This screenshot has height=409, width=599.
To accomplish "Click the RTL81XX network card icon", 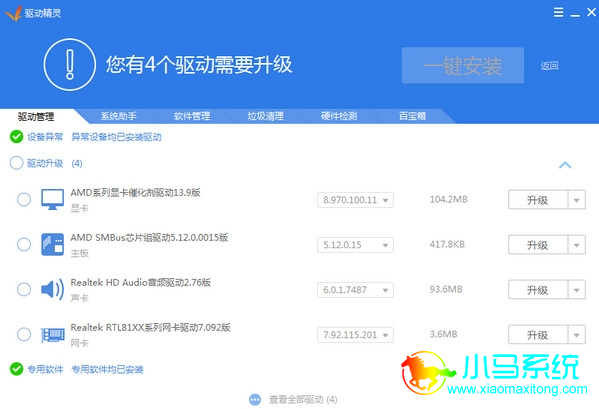I will (x=52, y=335).
